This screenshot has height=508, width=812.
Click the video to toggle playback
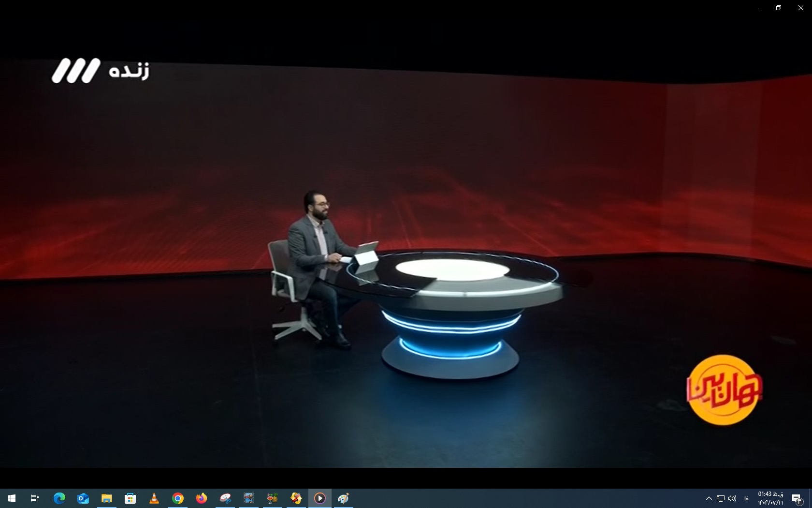406,242
